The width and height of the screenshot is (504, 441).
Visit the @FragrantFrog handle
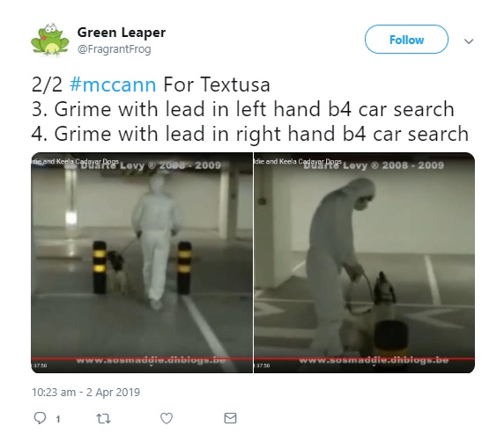(x=115, y=49)
